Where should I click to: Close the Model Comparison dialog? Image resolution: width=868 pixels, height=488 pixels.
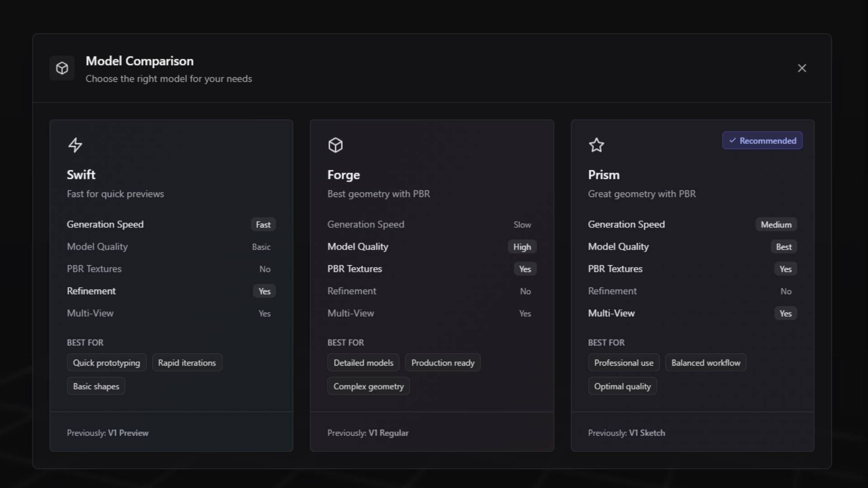802,68
